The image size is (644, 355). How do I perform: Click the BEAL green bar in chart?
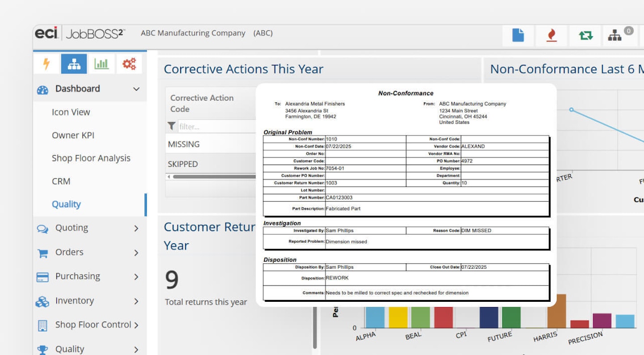point(420,317)
